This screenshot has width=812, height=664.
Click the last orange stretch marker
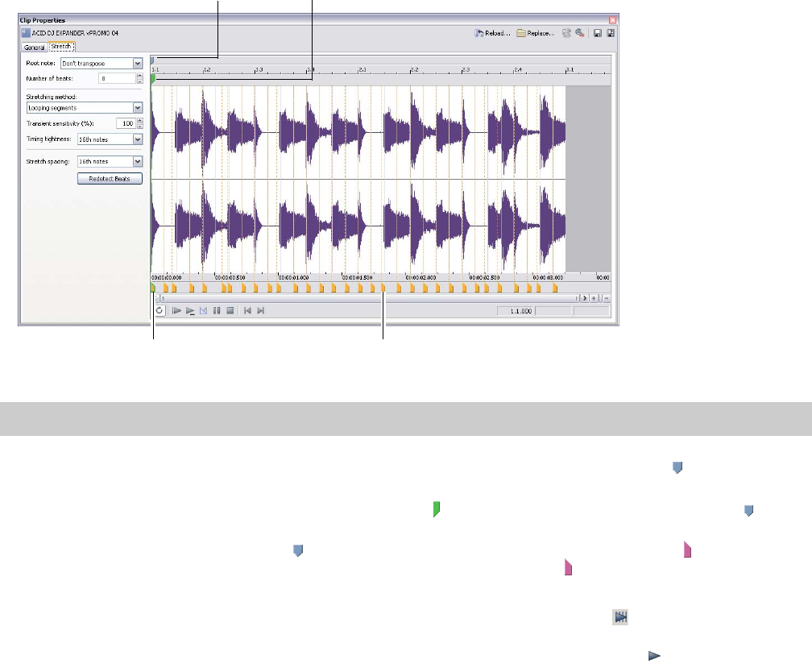555,288
